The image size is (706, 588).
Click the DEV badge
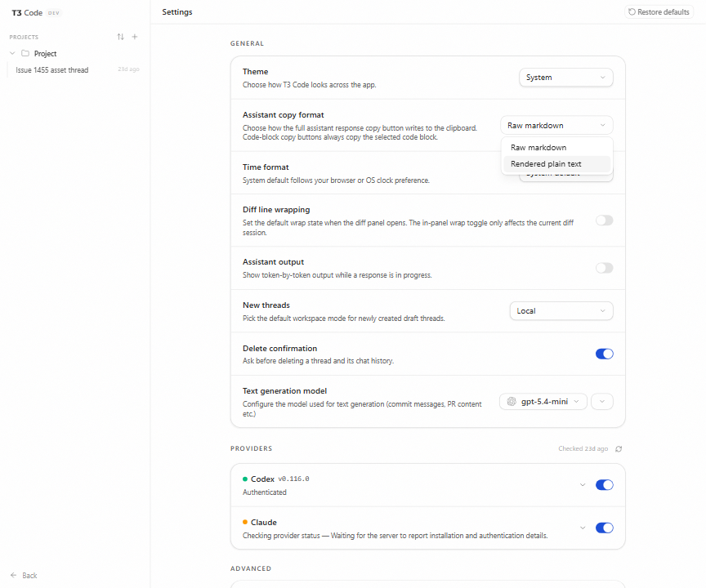click(54, 12)
